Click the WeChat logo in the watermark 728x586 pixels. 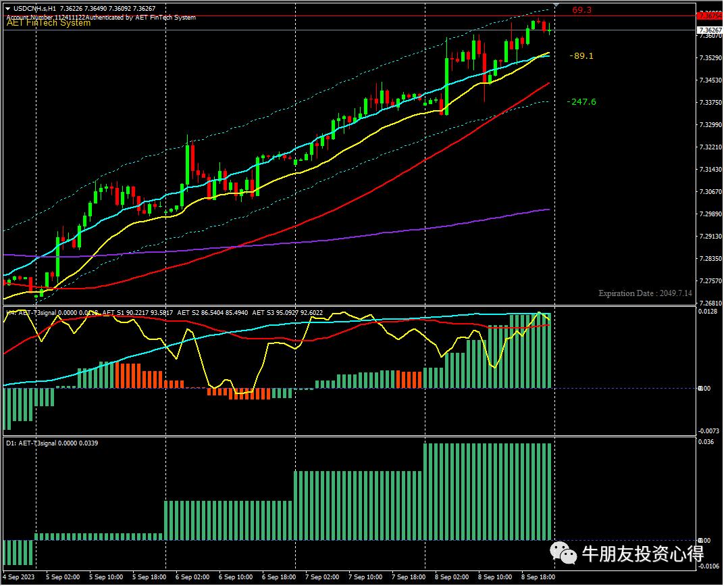pyautogui.click(x=563, y=554)
